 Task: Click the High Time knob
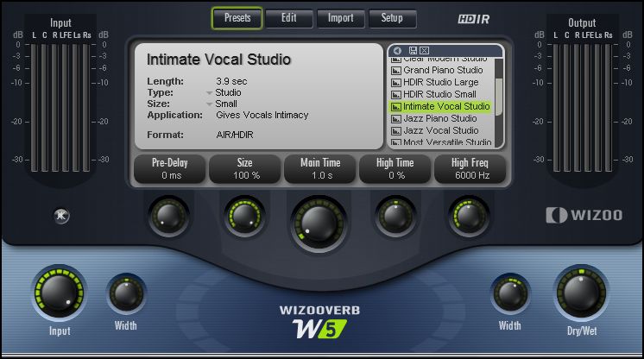[x=395, y=216]
